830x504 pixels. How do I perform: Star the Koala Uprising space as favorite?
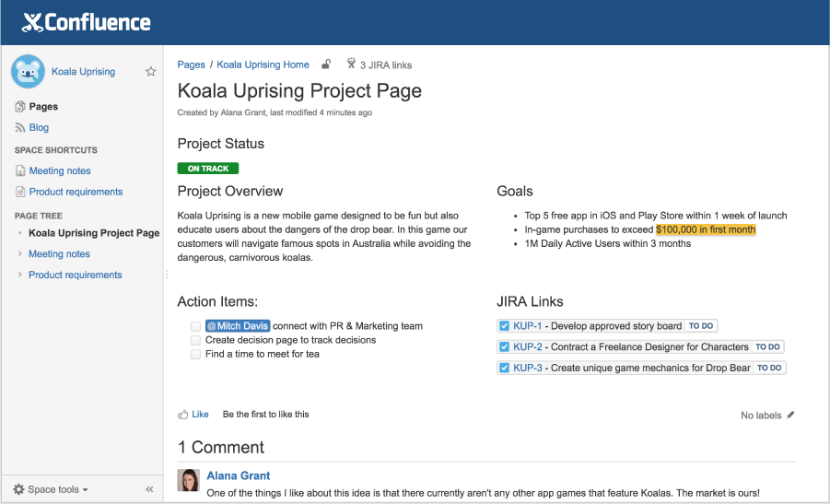(x=151, y=72)
